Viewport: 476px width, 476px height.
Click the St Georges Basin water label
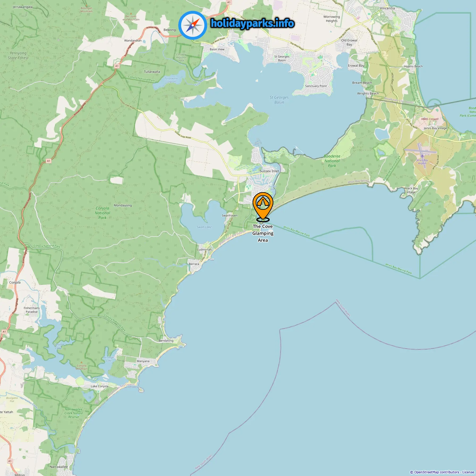pyautogui.click(x=279, y=100)
